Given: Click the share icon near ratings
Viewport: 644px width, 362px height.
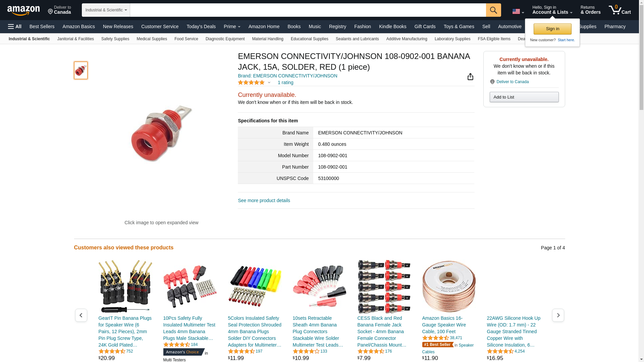Looking at the screenshot, I should click(470, 77).
